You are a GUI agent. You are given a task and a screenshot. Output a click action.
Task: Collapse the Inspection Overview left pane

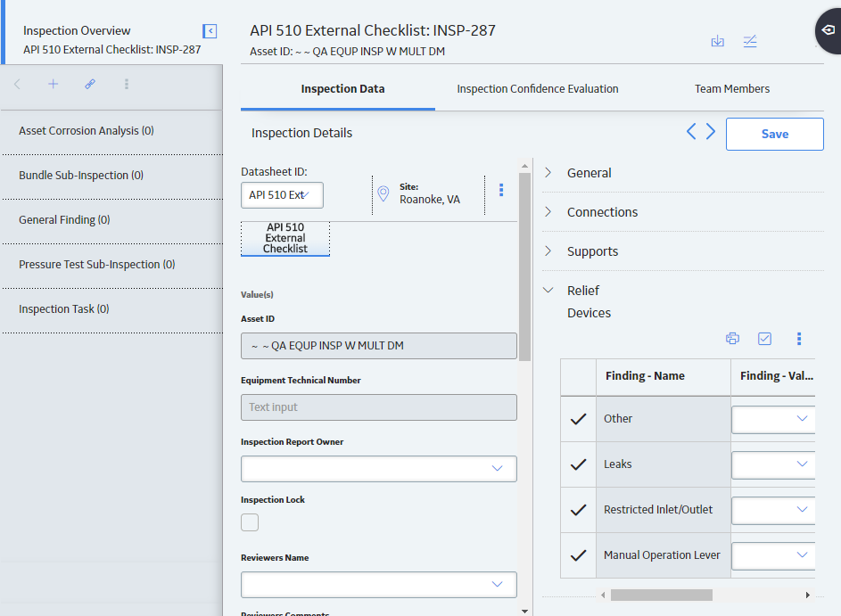210,31
